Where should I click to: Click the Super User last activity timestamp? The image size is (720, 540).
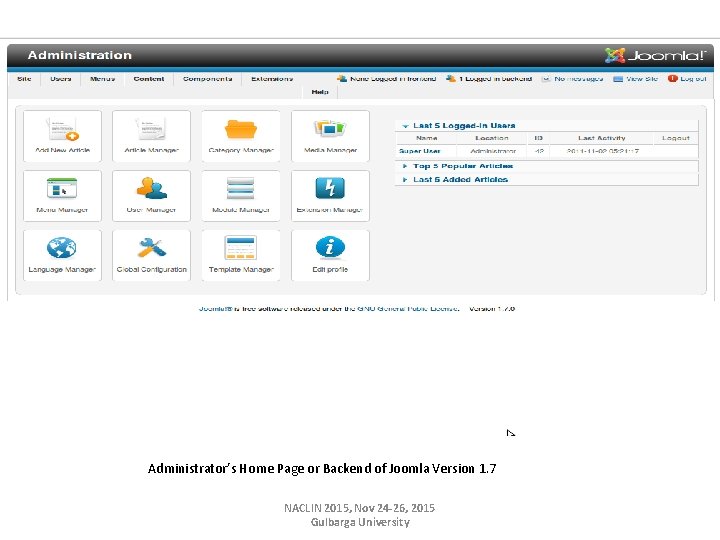pos(602,151)
